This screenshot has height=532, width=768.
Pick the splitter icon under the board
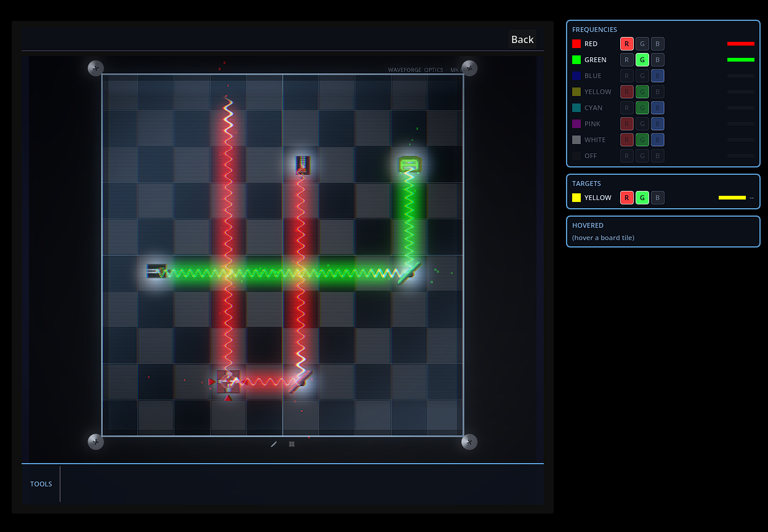click(292, 444)
